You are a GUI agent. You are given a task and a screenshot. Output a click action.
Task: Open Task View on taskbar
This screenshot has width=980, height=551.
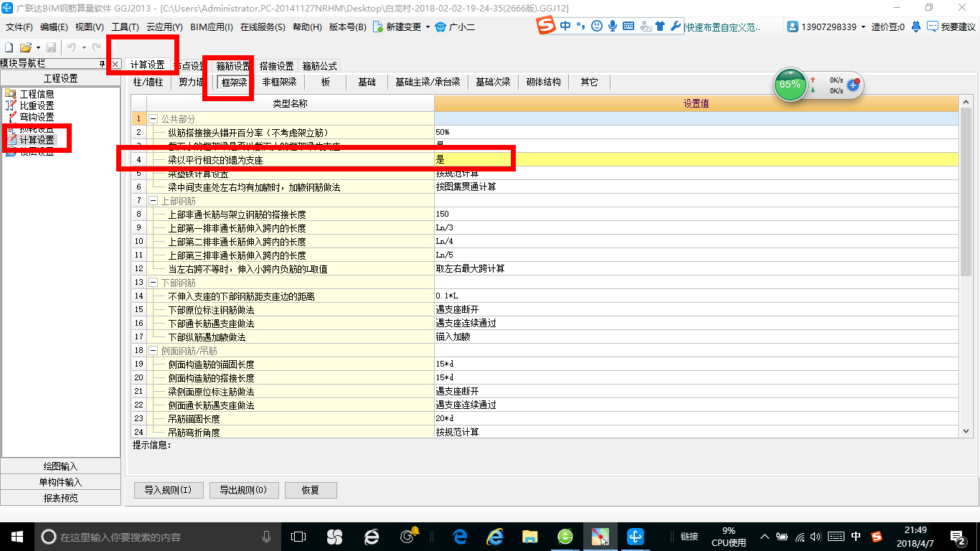[298, 536]
